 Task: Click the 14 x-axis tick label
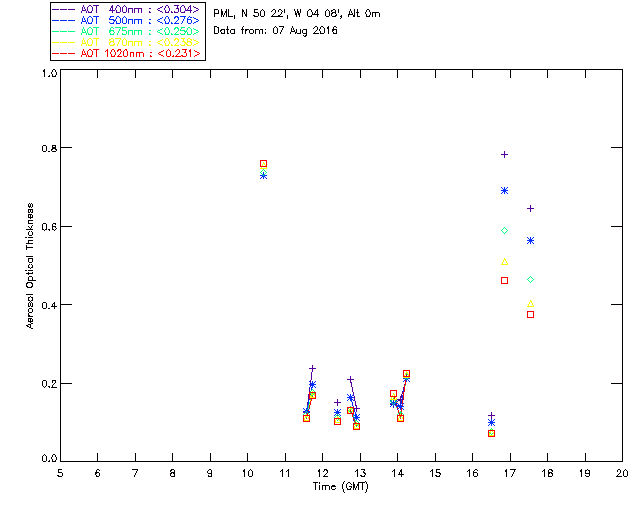pyautogui.click(x=397, y=473)
